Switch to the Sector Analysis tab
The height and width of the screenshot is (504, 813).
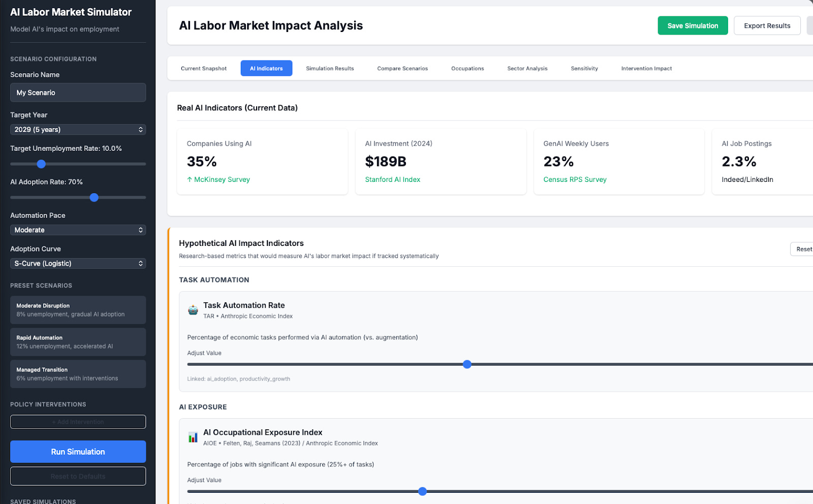coord(527,69)
